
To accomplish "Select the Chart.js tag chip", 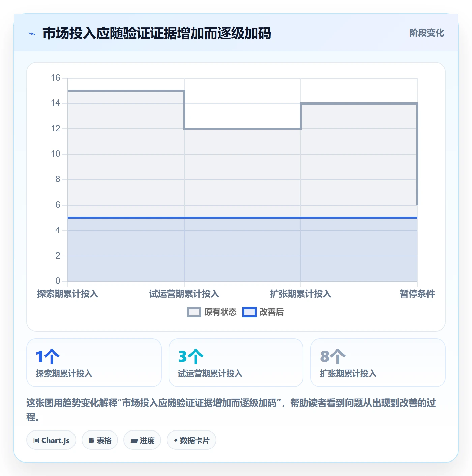I will coord(51,440).
